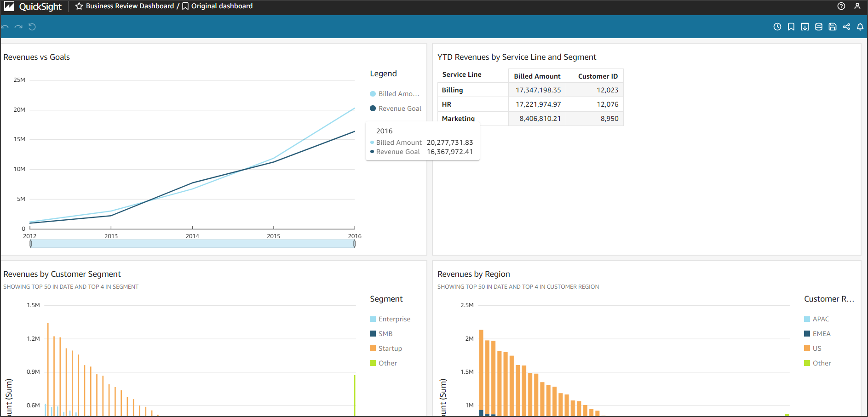Toggle Revenue Goal series in Legend
The image size is (868, 417).
396,109
